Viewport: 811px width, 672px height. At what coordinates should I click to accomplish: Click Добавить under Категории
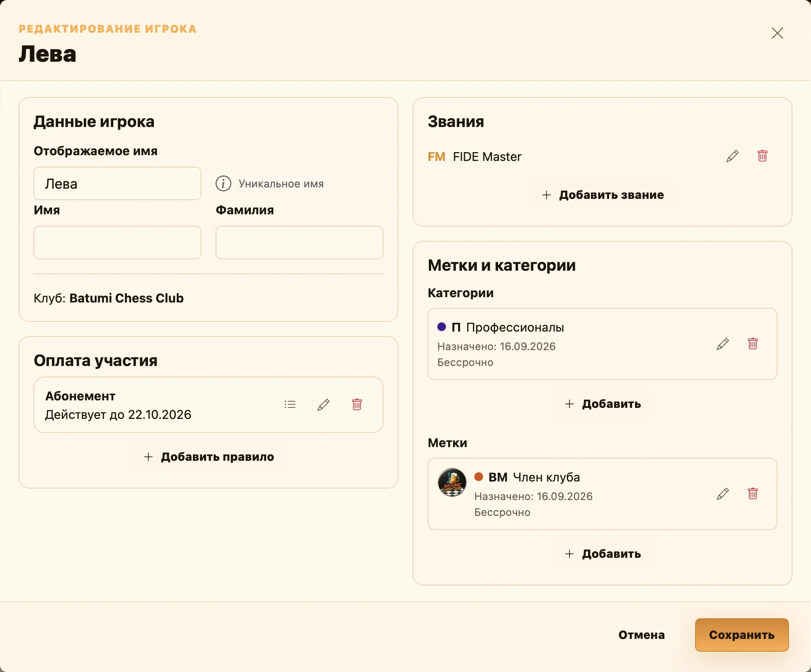pyautogui.click(x=603, y=404)
